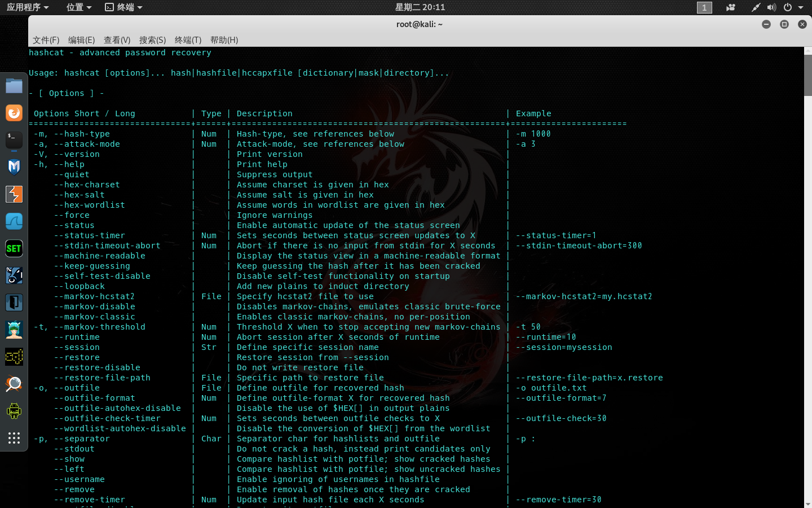812x508 pixels.
Task: Open the Terminal icon in the dock
Action: 14,140
